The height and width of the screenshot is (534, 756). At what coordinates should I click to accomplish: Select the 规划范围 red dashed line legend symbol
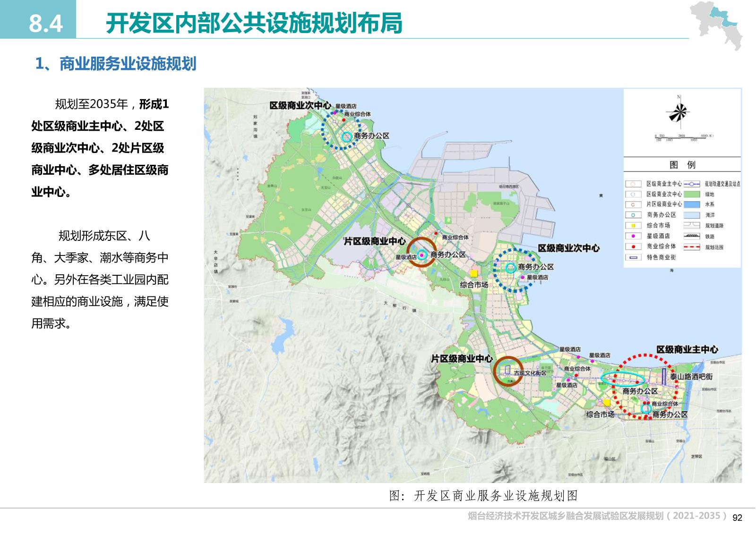point(692,247)
